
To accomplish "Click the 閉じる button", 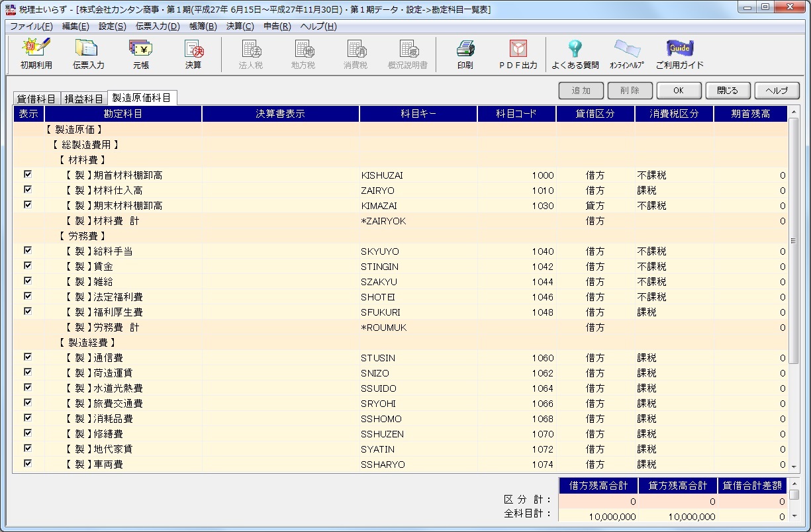I will (727, 91).
